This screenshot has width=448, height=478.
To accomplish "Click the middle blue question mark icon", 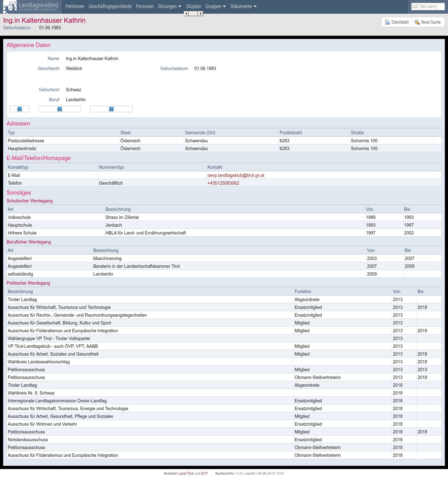I will [60, 109].
